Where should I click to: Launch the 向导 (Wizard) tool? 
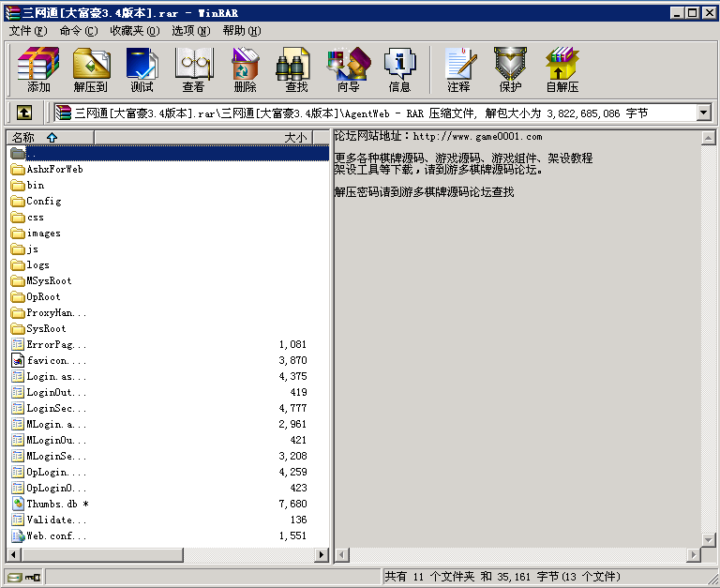[x=348, y=70]
